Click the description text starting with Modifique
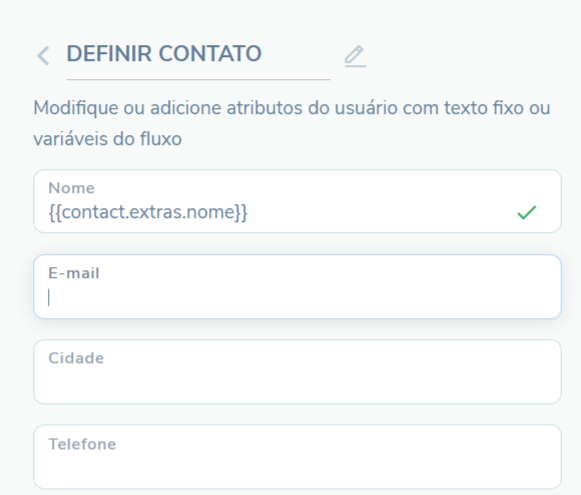 coord(292,123)
